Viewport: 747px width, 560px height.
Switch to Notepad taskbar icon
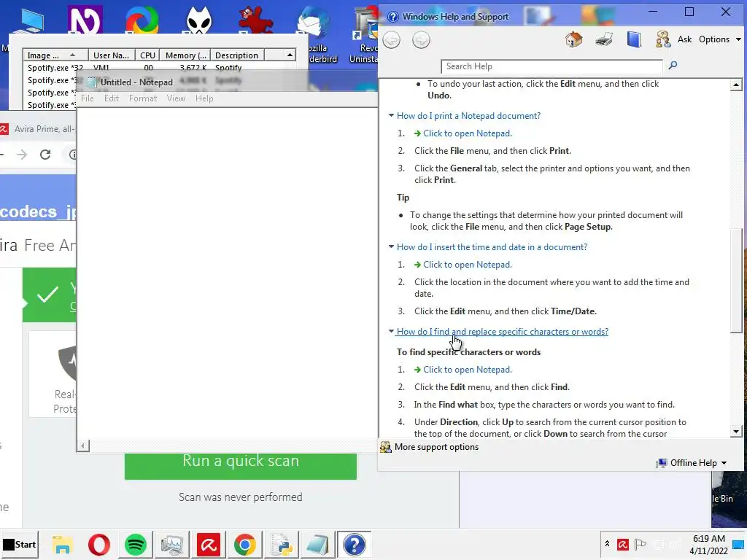click(x=318, y=544)
